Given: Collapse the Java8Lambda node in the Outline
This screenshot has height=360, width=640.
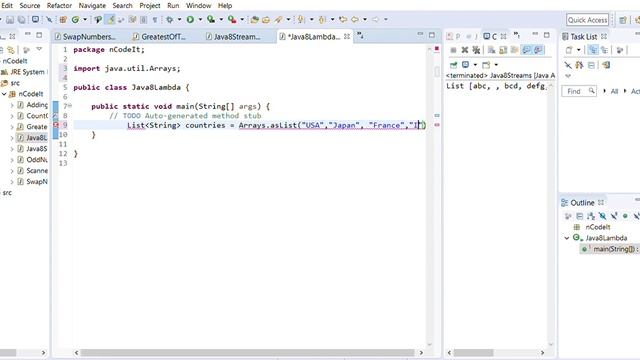Looking at the screenshot, I should (567, 238).
